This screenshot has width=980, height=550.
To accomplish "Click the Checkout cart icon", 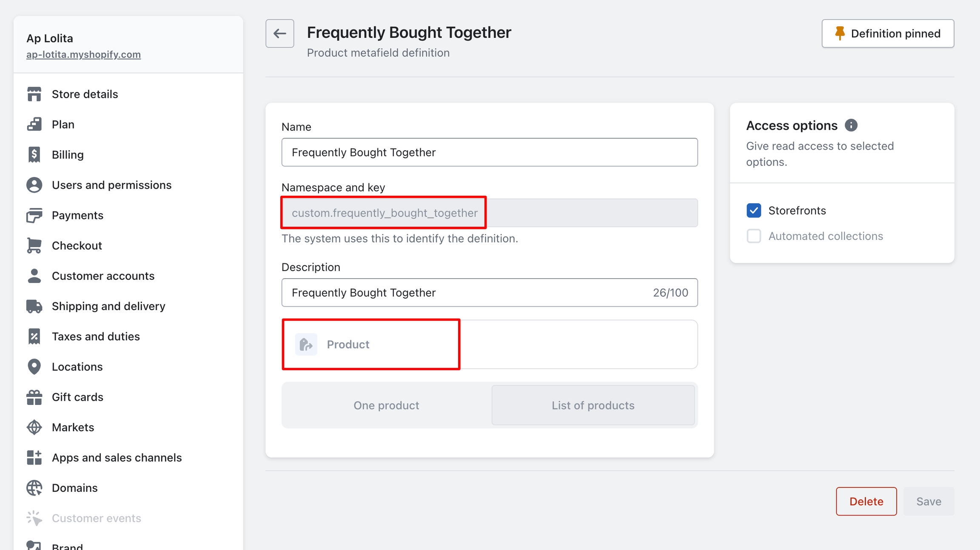I will 34,245.
